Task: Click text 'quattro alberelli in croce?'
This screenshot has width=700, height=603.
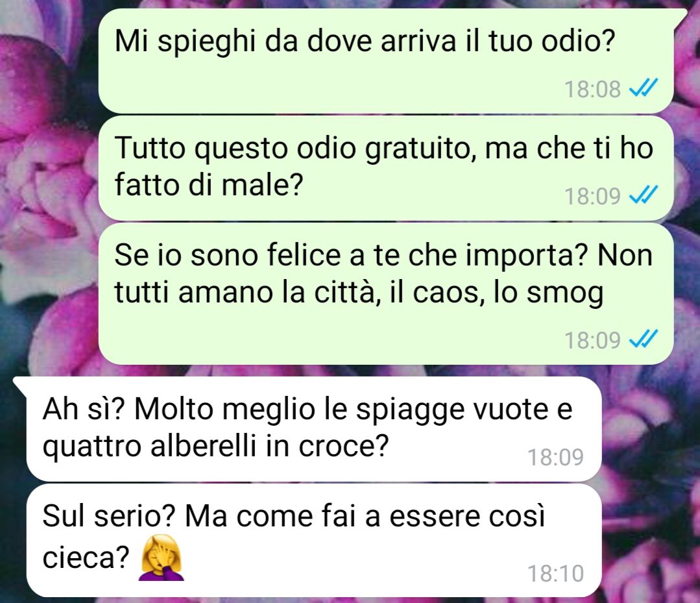Action: pyautogui.click(x=215, y=446)
